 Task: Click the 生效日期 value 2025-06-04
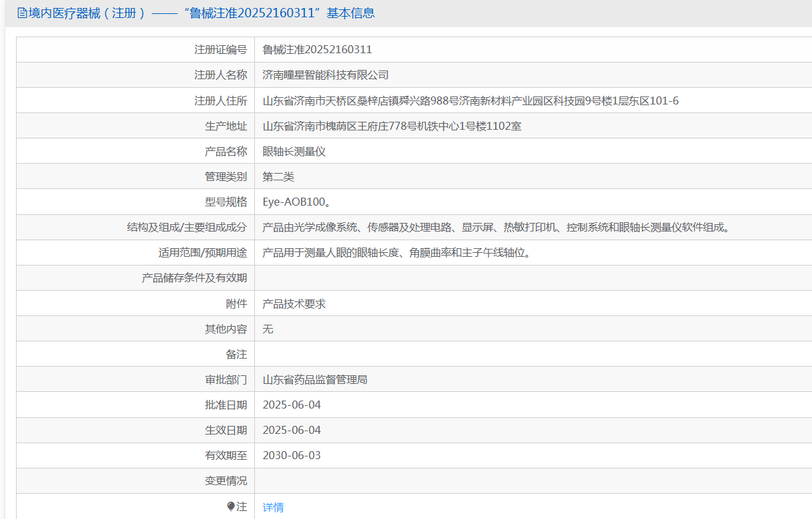coord(292,430)
